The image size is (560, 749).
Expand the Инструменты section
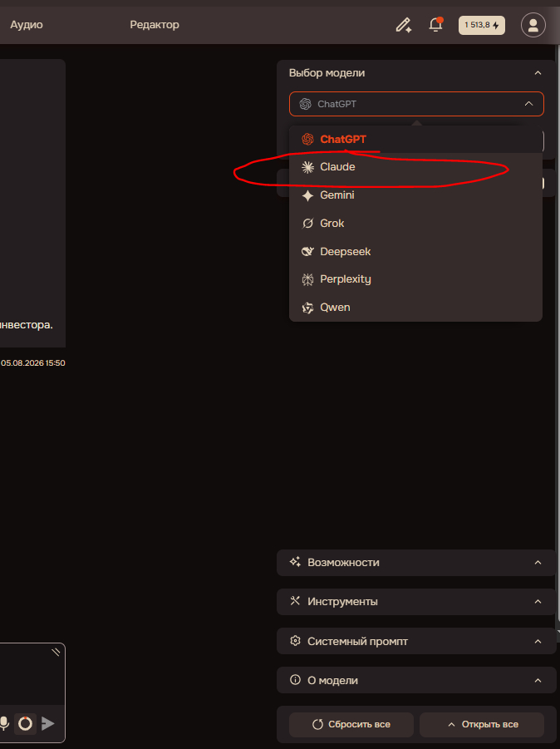click(415, 602)
